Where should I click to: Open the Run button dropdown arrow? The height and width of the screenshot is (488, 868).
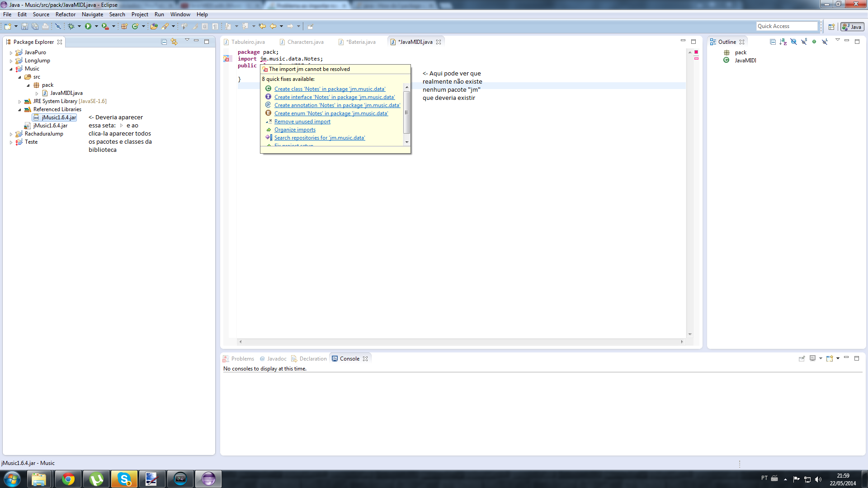96,27
